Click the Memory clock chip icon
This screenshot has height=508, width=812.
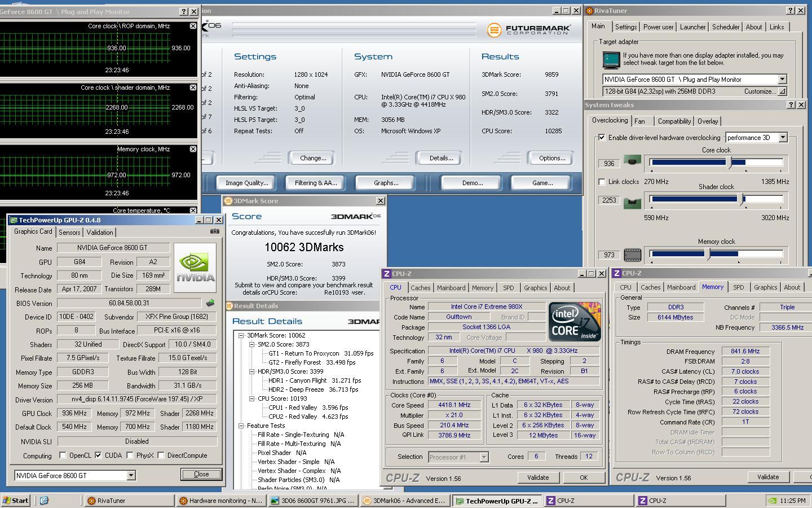(x=632, y=255)
